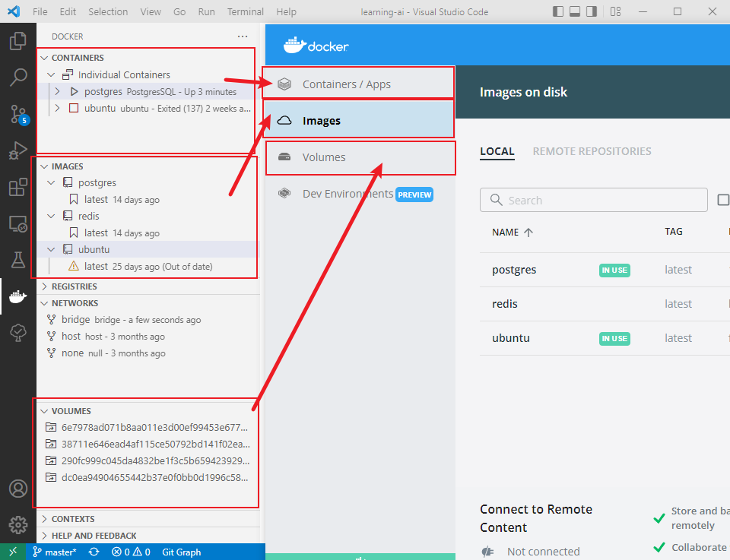This screenshot has width=730, height=560.
Task: Select the ubuntu image row in table
Action: 605,338
